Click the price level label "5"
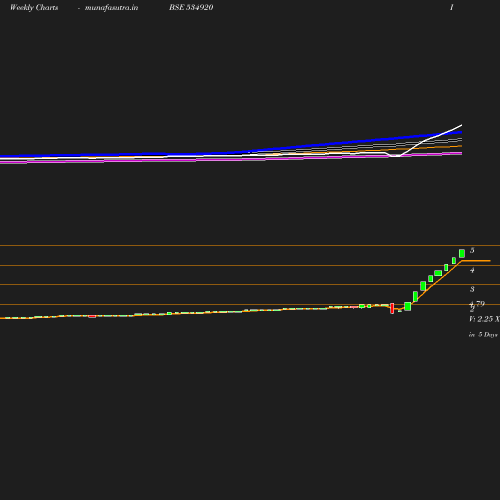This screenshot has height=500, width=500. 472,250
